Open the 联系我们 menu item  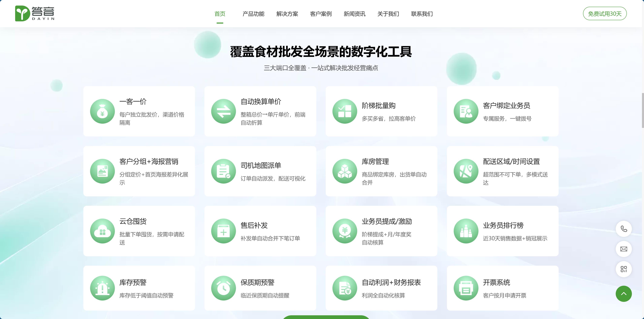[x=422, y=14]
